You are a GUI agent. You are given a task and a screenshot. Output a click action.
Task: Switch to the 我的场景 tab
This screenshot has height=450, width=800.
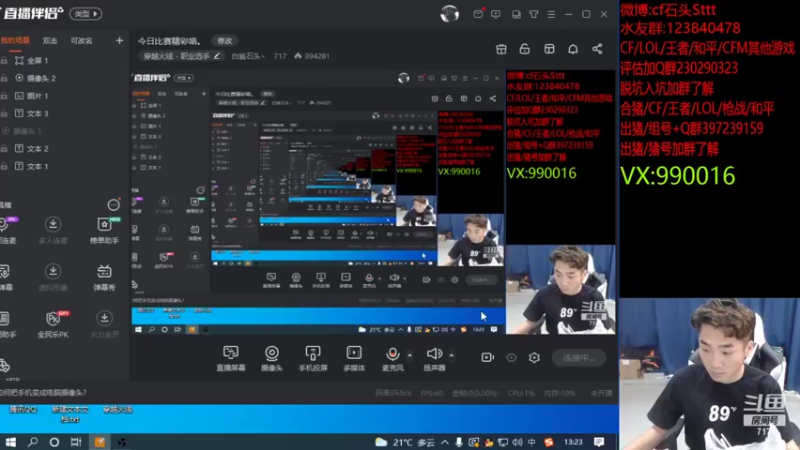[x=15, y=40]
